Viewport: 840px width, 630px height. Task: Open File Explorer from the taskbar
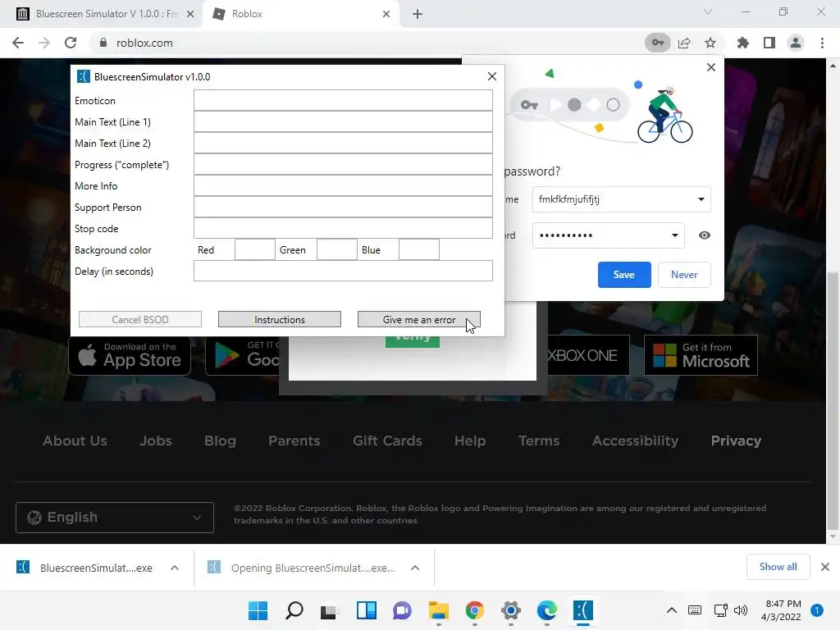tap(439, 610)
